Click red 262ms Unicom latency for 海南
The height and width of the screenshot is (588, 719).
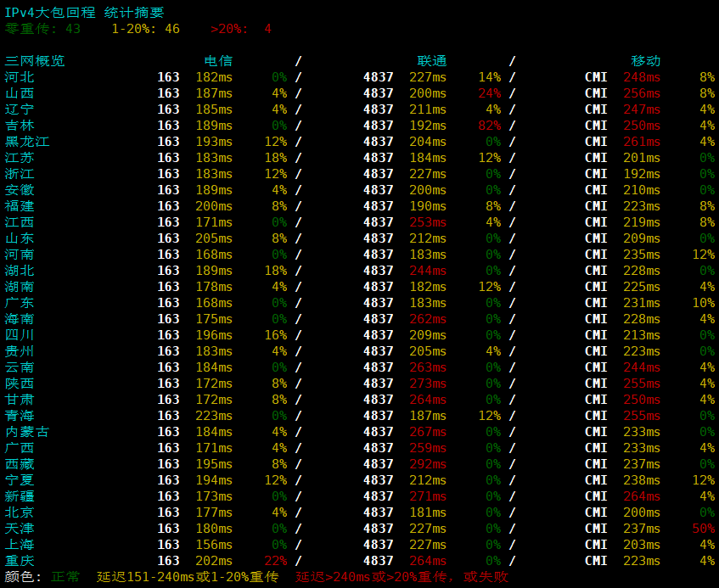pos(428,318)
